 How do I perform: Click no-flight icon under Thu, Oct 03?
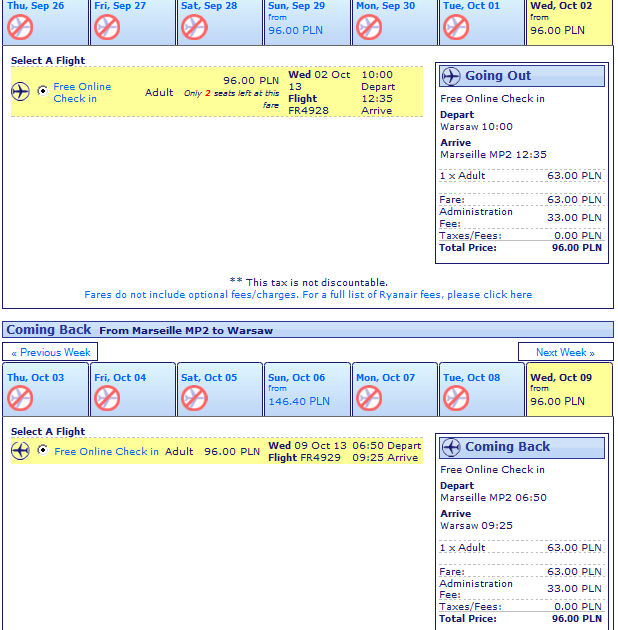(x=20, y=398)
